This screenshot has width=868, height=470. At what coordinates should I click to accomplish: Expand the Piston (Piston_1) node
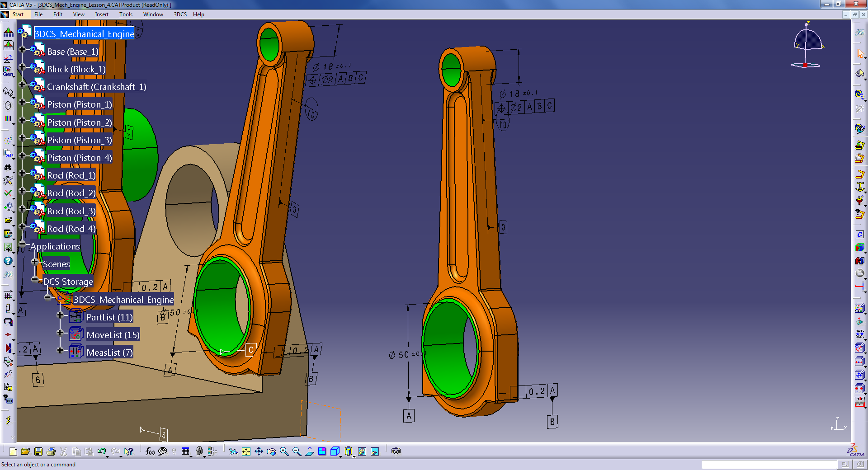[x=22, y=102]
